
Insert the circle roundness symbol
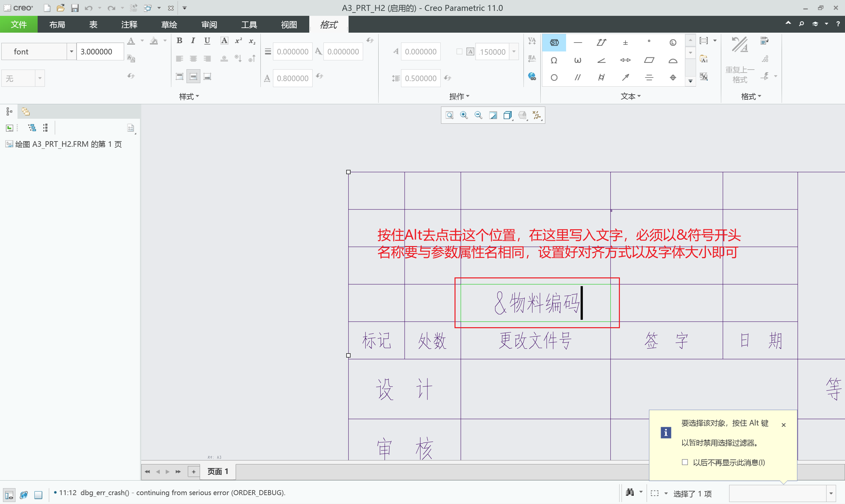554,78
